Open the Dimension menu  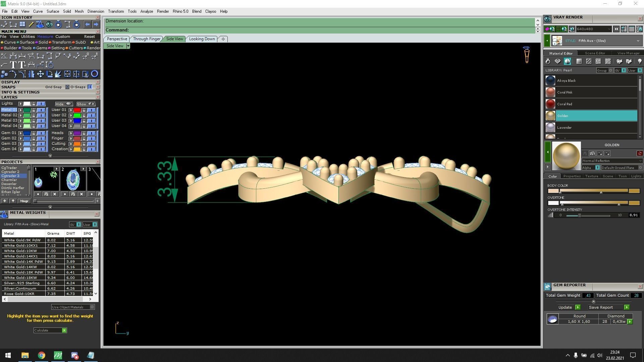(96, 11)
